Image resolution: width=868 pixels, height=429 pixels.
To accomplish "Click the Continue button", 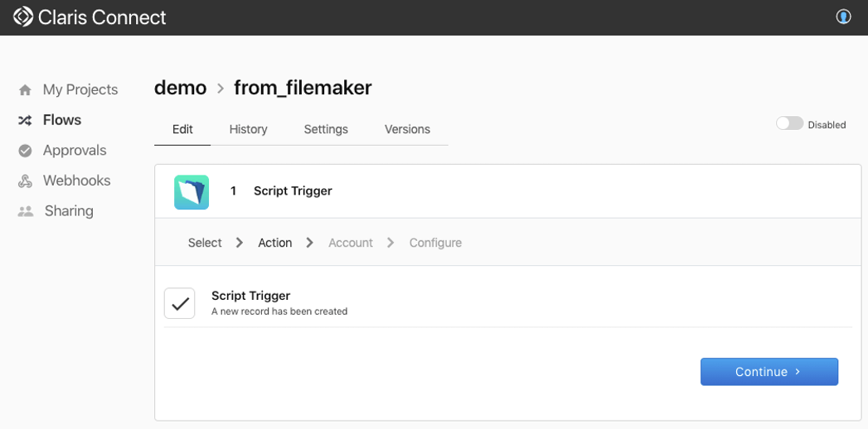I will click(x=769, y=372).
